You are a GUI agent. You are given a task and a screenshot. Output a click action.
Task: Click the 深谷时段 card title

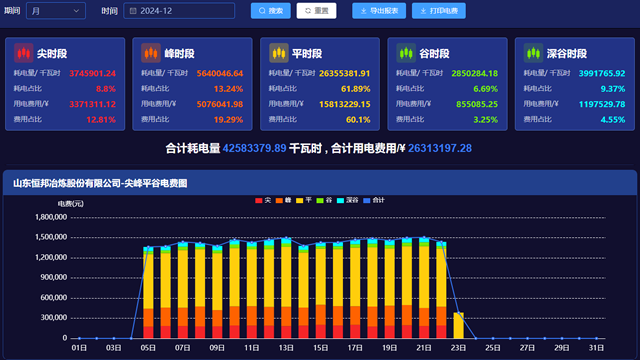click(x=567, y=53)
